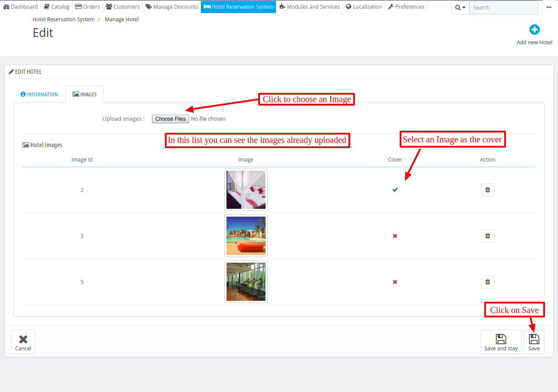This screenshot has width=558, height=392.
Task: Open thumbnail of image Id 3
Action: [246, 236]
